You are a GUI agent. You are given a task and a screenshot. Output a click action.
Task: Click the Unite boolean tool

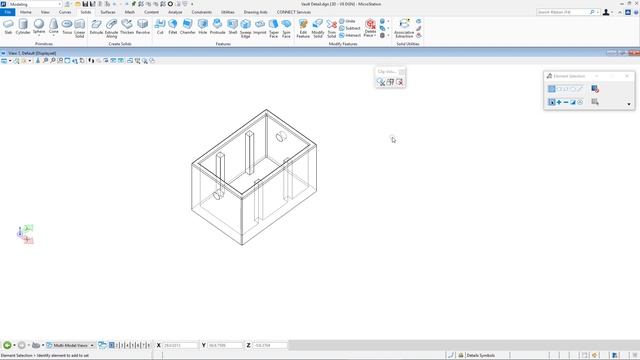coord(347,21)
